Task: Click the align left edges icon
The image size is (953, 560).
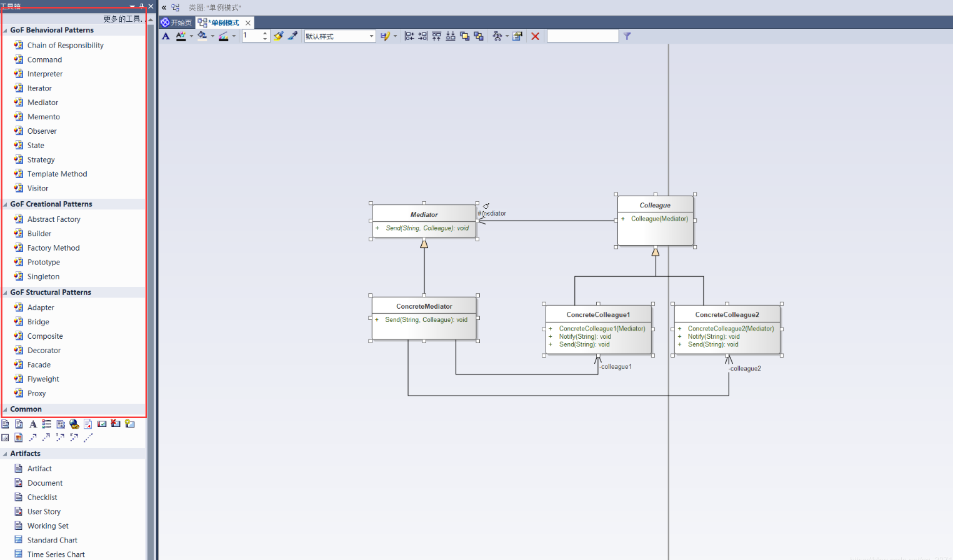Action: tap(409, 36)
